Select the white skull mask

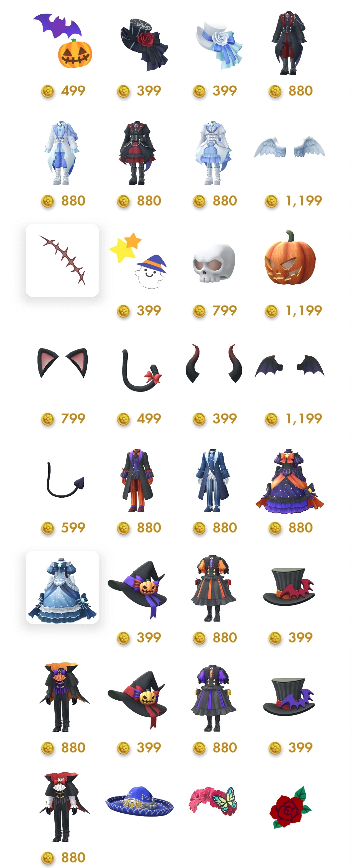[x=214, y=263]
